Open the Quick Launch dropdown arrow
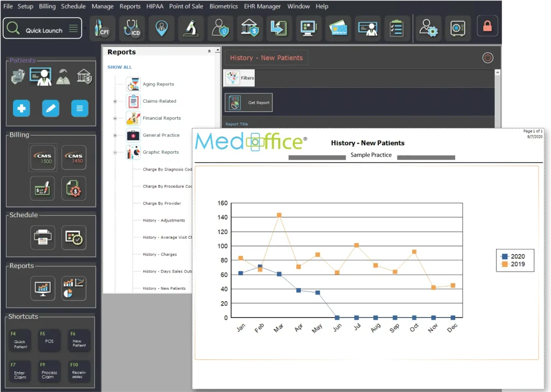 tap(85, 28)
